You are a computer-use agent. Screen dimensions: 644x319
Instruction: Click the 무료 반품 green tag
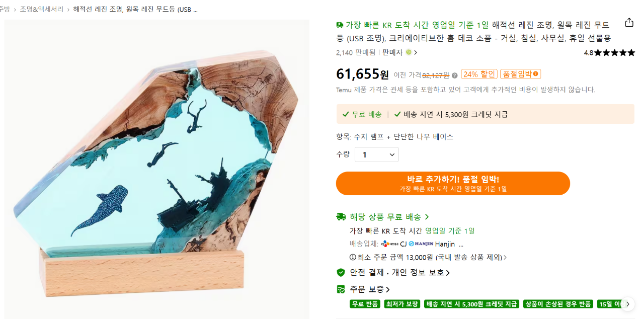[x=365, y=304]
